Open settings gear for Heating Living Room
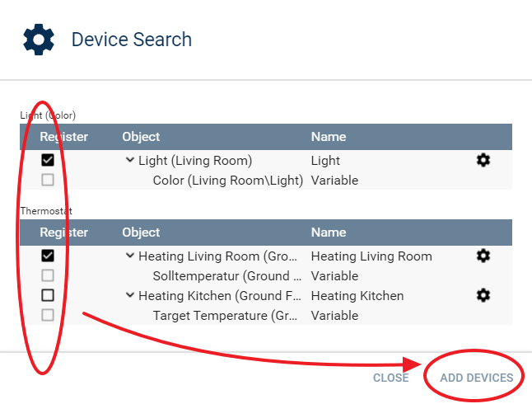The image size is (532, 404). pyautogui.click(x=483, y=256)
